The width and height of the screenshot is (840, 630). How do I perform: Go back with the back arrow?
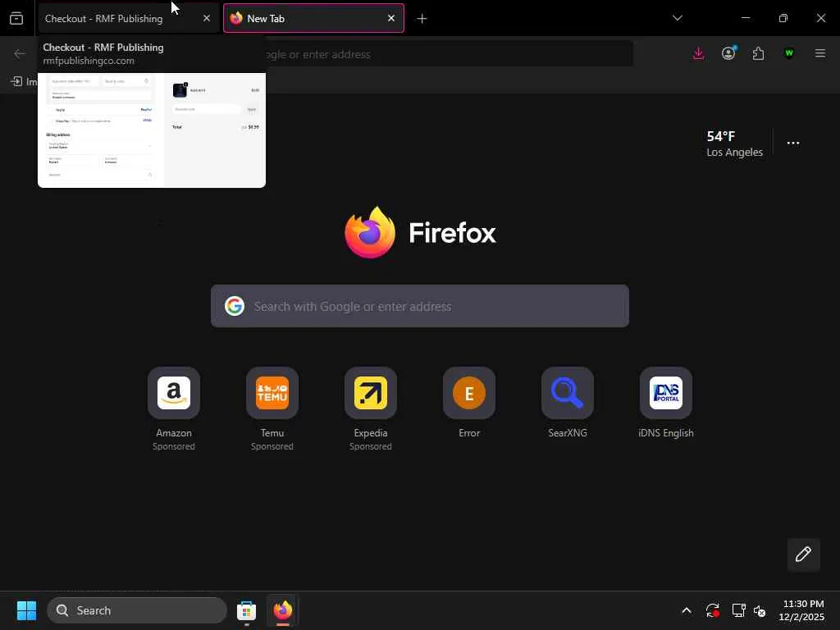pos(20,53)
